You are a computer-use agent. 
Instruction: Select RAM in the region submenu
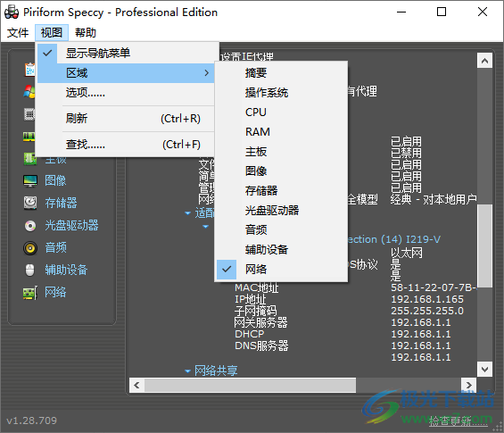tap(281, 132)
